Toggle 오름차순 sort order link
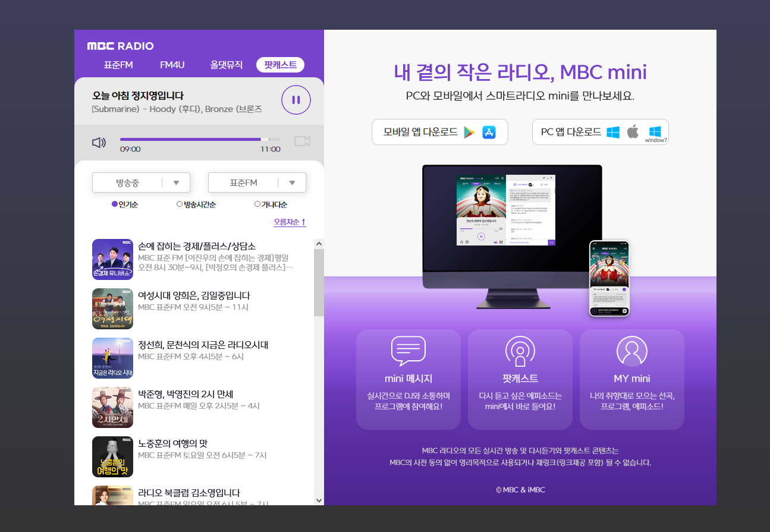 pyautogui.click(x=290, y=222)
